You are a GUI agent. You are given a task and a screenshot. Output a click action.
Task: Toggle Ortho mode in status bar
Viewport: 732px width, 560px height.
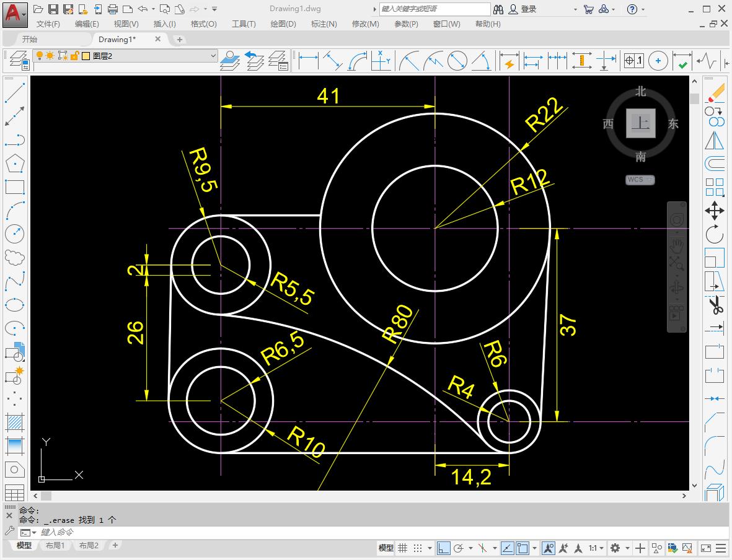pyautogui.click(x=443, y=548)
